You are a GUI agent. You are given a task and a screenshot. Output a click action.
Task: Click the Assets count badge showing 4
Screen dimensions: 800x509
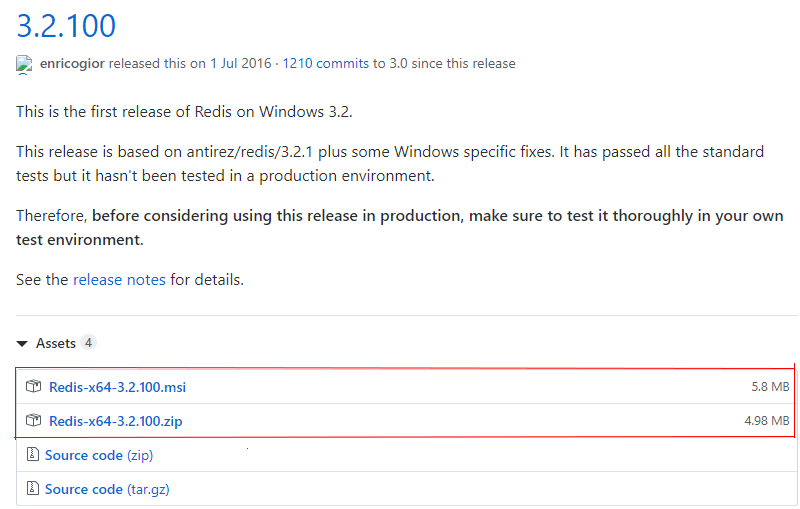(x=88, y=343)
